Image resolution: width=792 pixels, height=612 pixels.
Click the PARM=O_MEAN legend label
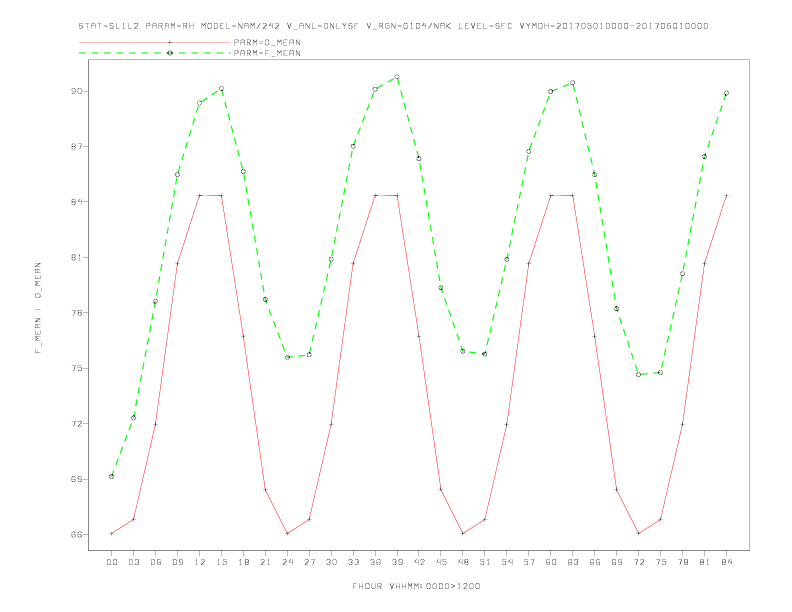coord(267,42)
